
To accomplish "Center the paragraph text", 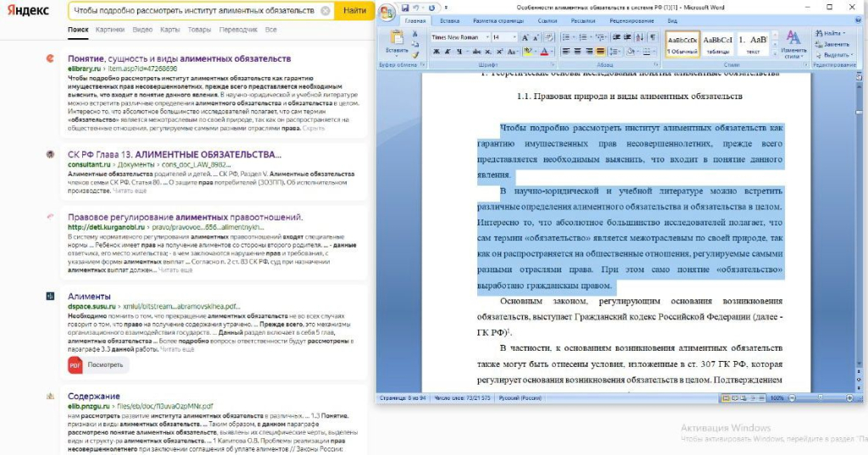I will pyautogui.click(x=577, y=52).
